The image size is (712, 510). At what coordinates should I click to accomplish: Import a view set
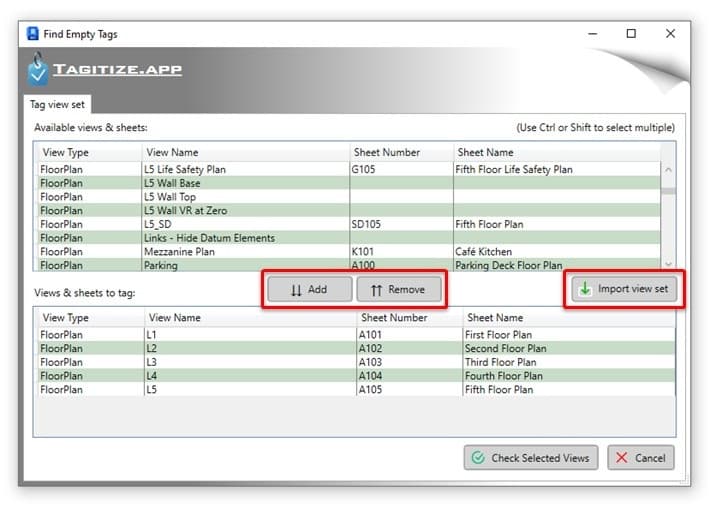point(624,289)
